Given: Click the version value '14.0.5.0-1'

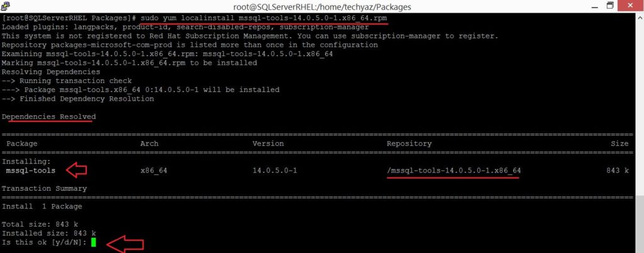Looking at the screenshot, I should [274, 171].
